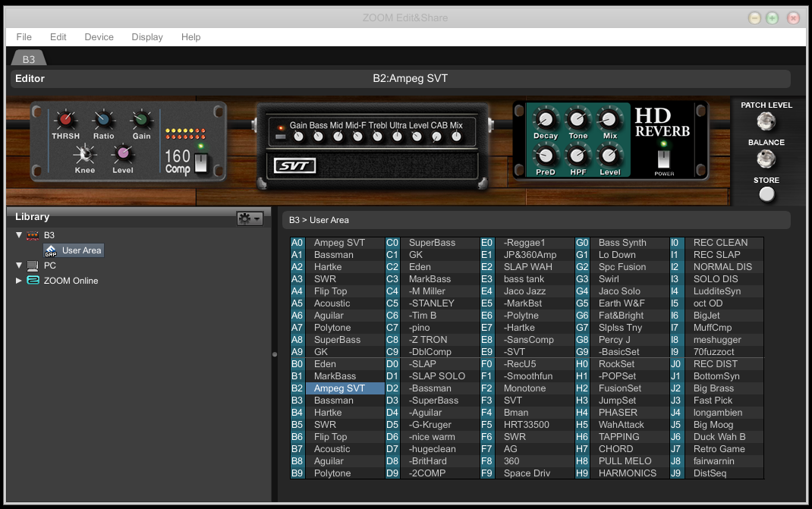The image size is (812, 509).
Task: Collapse the PC tree node
Action: [x=19, y=265]
